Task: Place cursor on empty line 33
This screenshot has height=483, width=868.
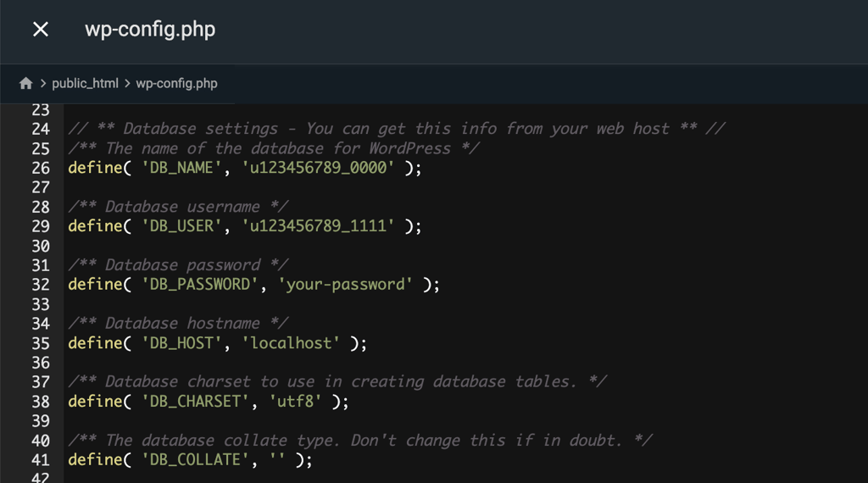Action: tap(465, 304)
